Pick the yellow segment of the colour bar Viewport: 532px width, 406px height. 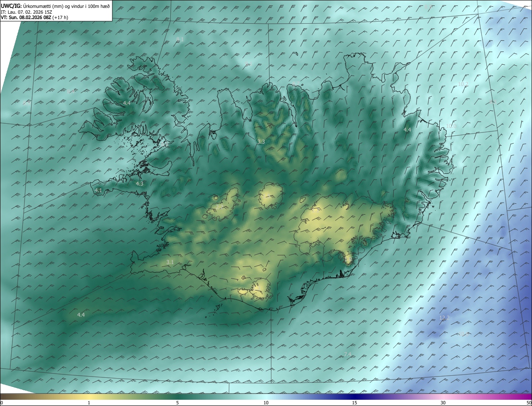(x=89, y=396)
